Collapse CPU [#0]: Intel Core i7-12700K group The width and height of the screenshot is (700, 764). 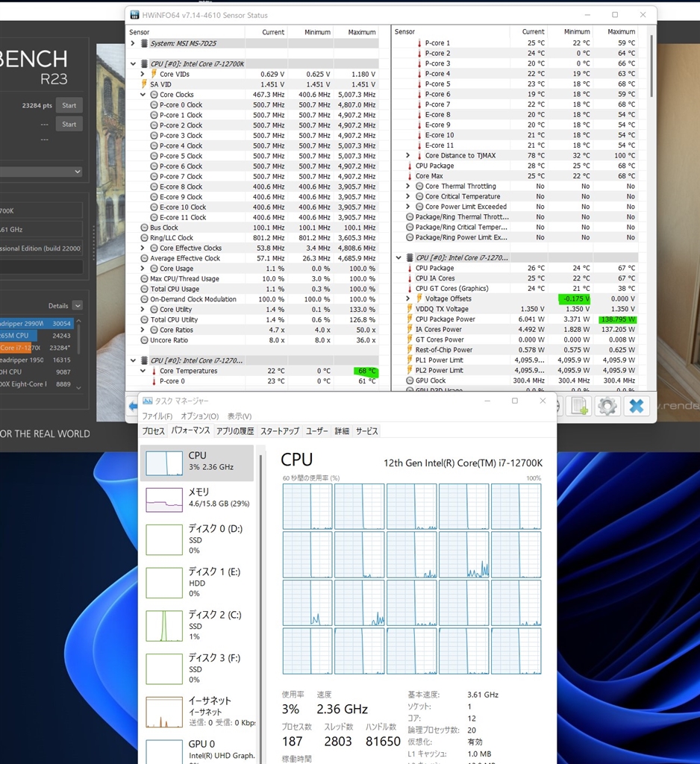(x=133, y=64)
